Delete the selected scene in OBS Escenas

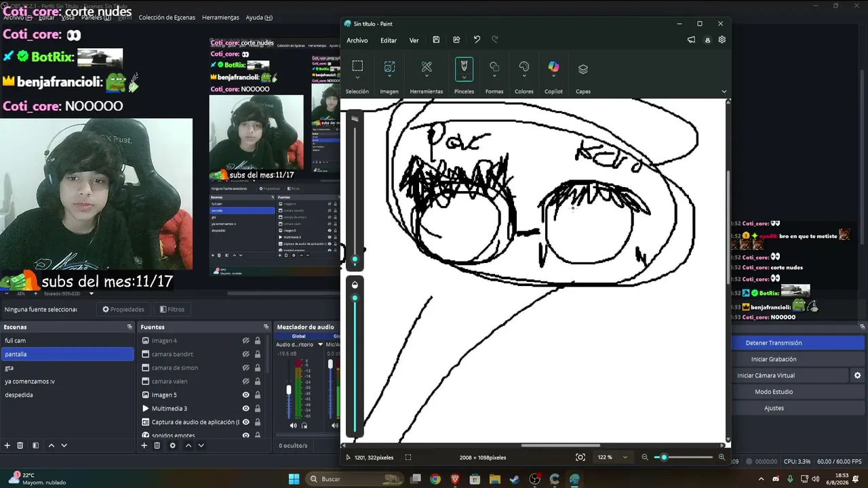click(20, 445)
